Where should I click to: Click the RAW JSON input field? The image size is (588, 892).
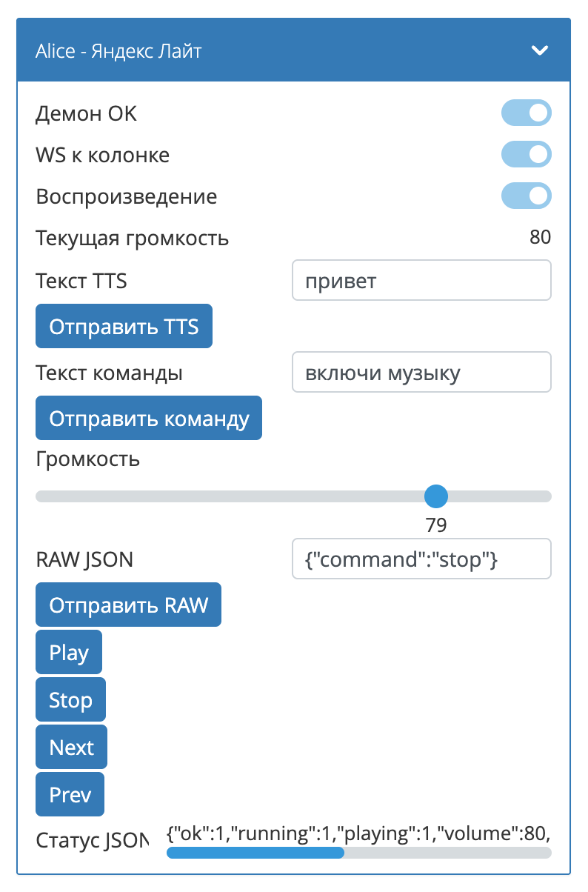(421, 559)
